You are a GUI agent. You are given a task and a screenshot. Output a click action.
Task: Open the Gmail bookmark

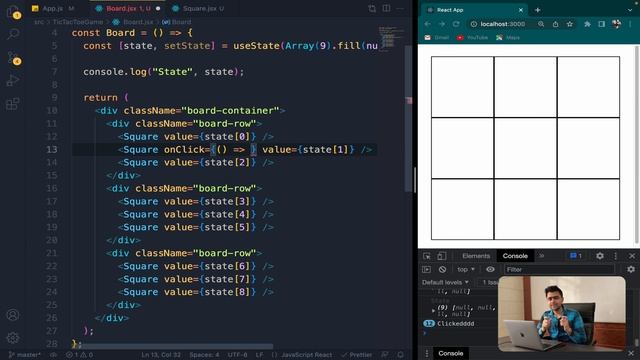(437, 38)
